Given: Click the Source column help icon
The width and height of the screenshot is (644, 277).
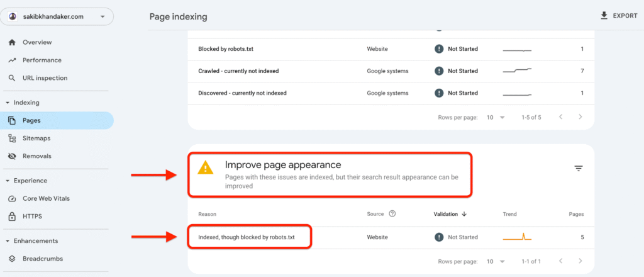Looking at the screenshot, I should coord(392,214).
